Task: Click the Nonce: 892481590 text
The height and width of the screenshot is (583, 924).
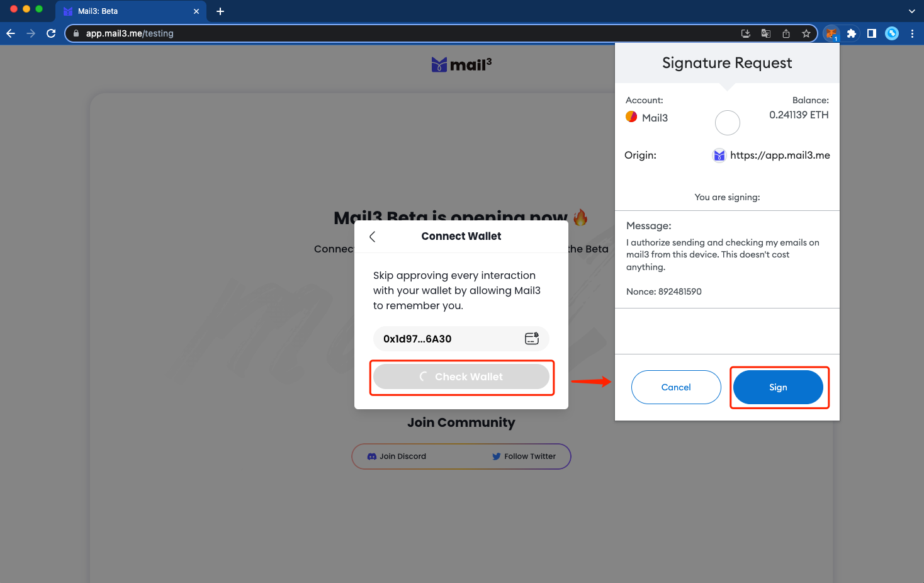Action: [x=664, y=291]
